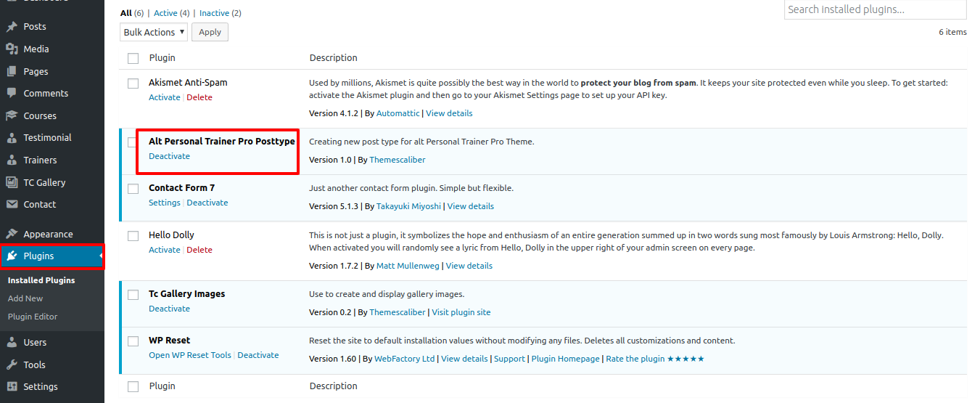
Task: Click the Description column header at top
Action: [334, 58]
